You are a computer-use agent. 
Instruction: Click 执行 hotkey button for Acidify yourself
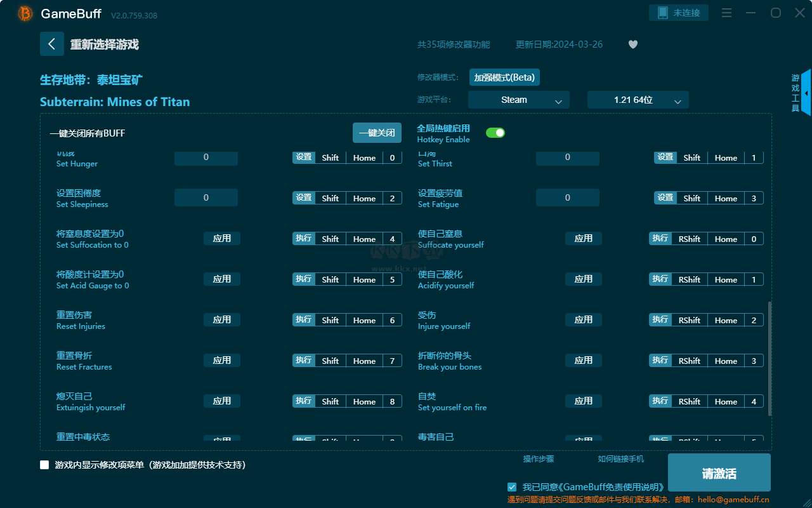(660, 279)
